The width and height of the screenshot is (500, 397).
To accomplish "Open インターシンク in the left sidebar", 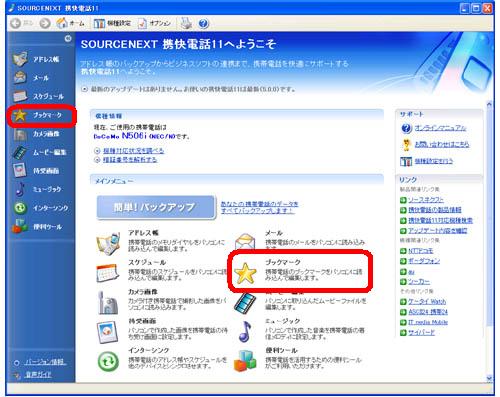I will (x=41, y=208).
